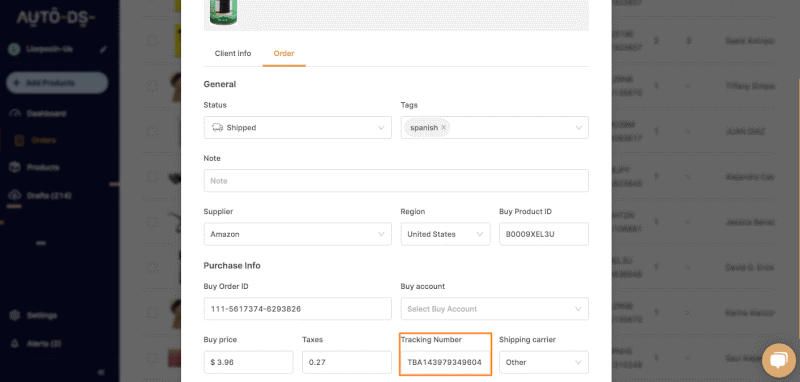Open the live chat bubble
This screenshot has height=382, width=800.
[779, 361]
